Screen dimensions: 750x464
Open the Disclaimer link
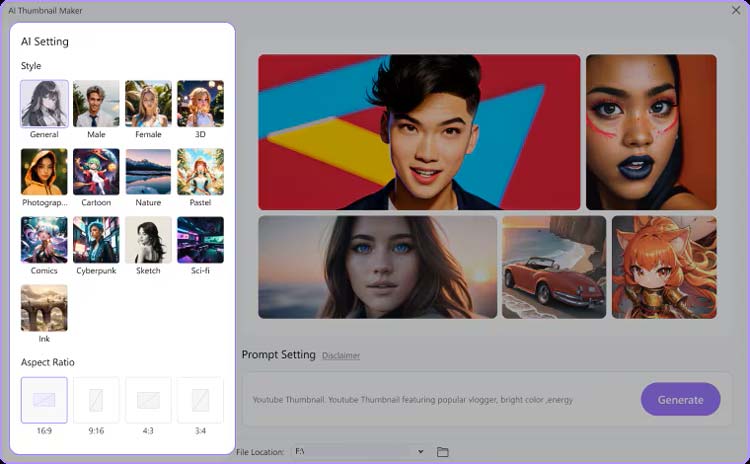click(x=341, y=356)
